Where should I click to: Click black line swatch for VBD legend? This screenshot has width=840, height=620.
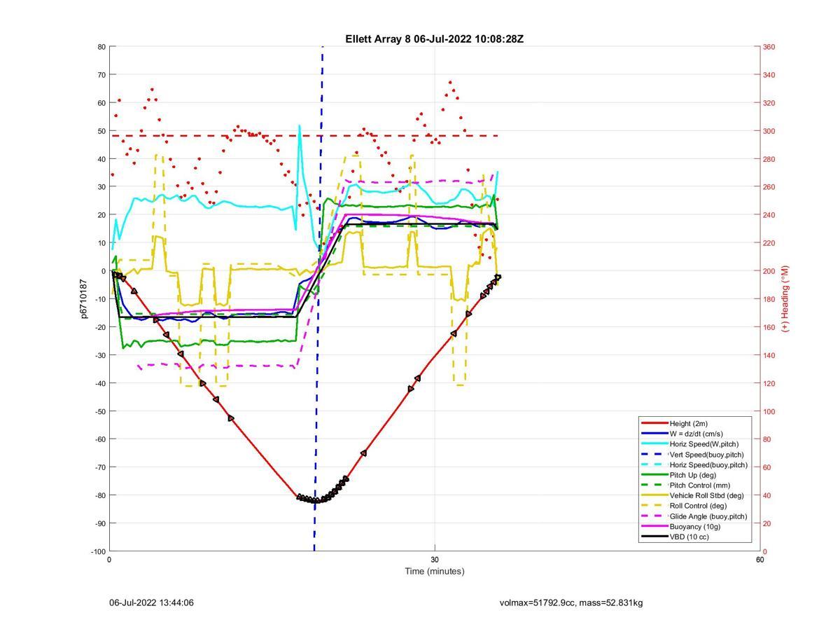click(x=654, y=537)
